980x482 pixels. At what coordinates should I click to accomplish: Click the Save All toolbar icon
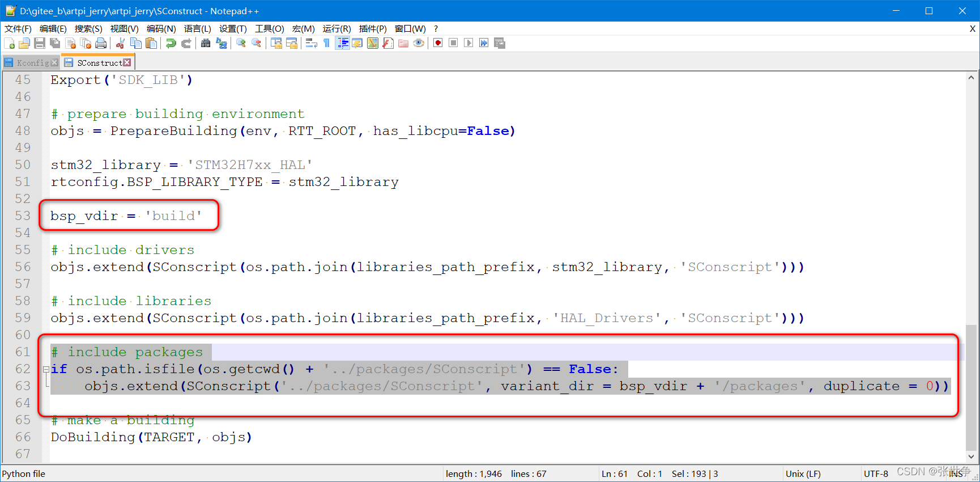(x=55, y=43)
